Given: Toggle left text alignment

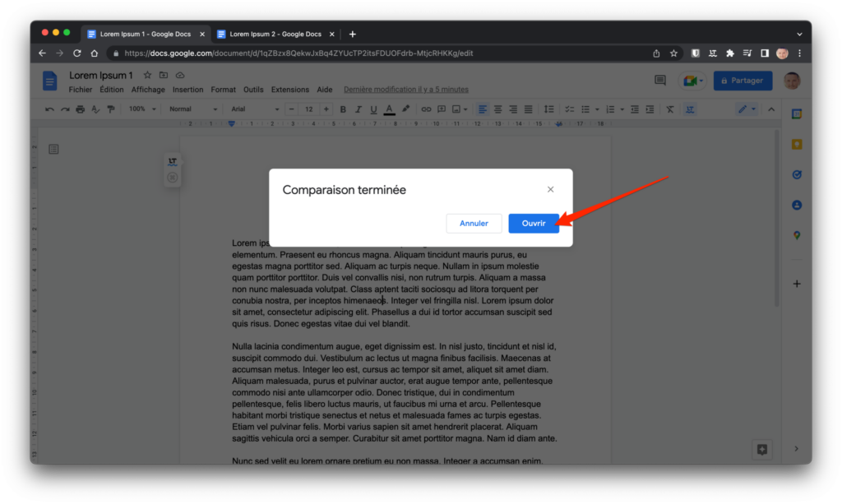Looking at the screenshot, I should tap(483, 109).
